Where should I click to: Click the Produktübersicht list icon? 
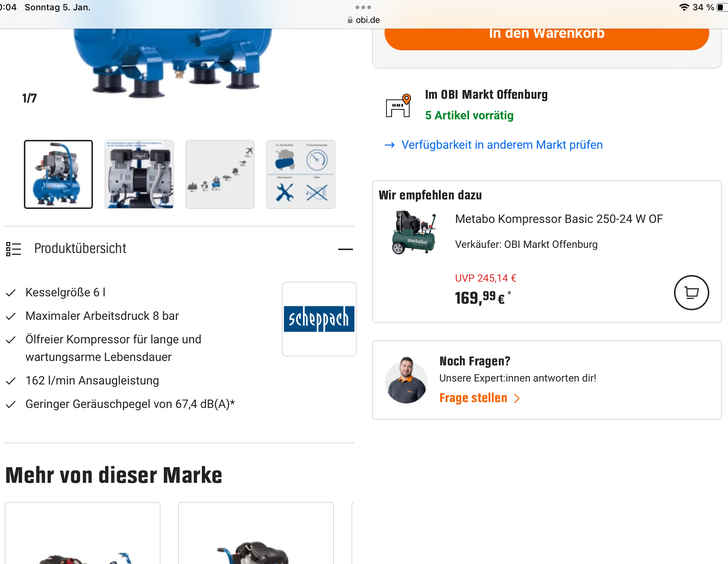click(x=14, y=249)
